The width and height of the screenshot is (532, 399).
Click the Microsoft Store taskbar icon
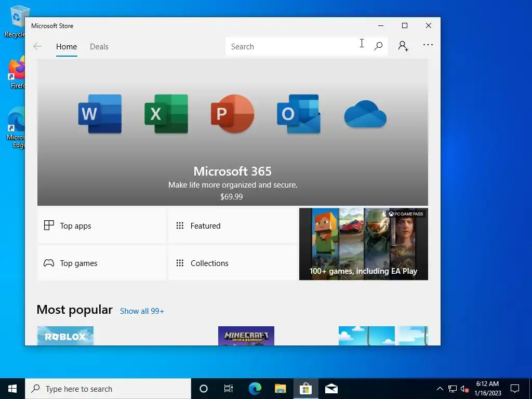click(x=305, y=389)
